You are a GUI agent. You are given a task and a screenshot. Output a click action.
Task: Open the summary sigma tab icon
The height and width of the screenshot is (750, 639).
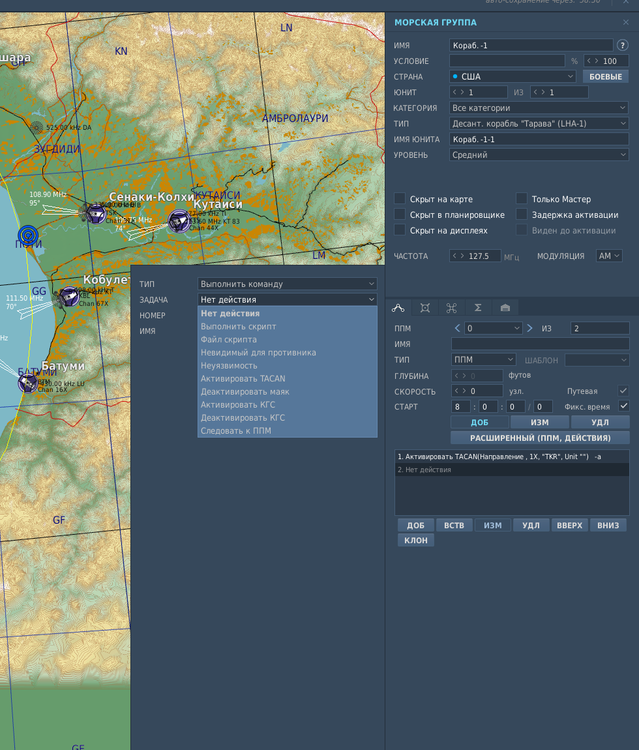pos(478,308)
